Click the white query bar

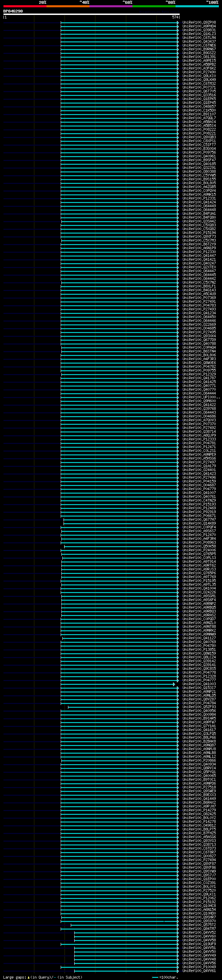pos(91,14)
